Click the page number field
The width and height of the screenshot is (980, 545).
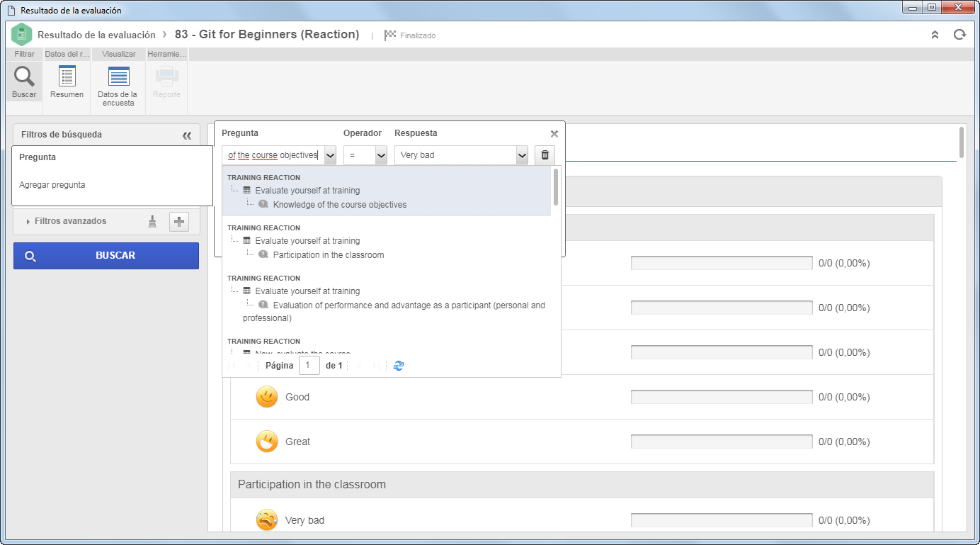(309, 366)
